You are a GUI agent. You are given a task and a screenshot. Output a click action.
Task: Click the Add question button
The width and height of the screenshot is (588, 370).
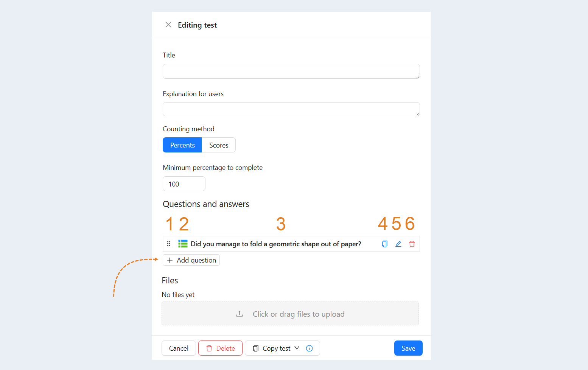tap(191, 260)
